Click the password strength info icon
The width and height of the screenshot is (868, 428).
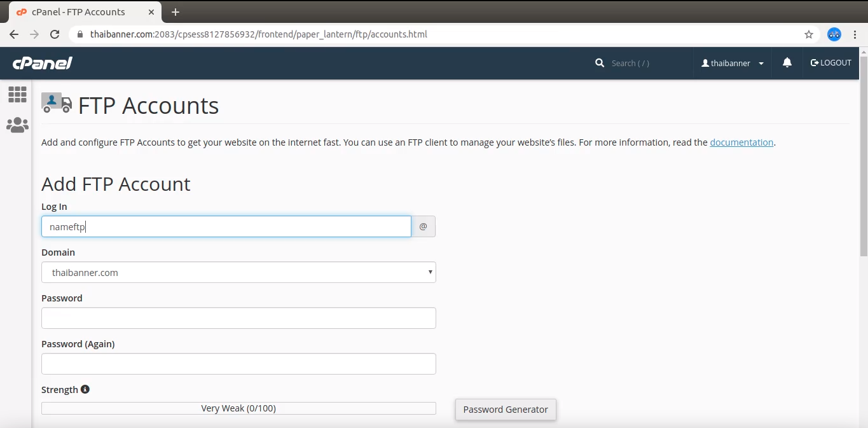(85, 389)
